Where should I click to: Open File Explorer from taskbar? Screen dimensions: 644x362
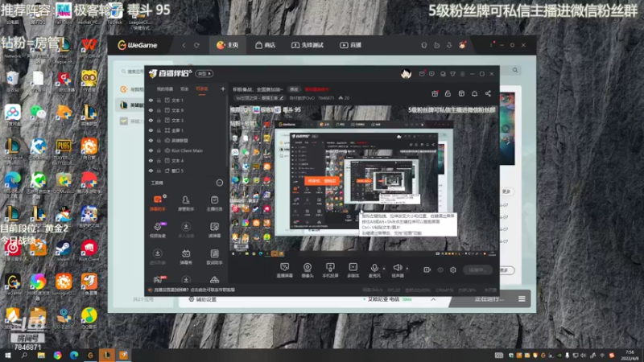41,355
